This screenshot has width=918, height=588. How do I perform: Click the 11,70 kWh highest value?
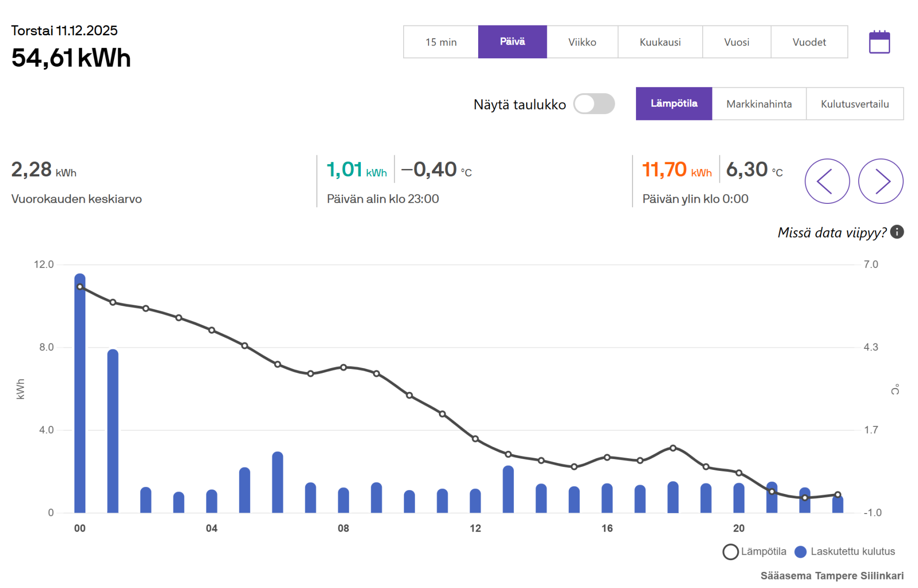pyautogui.click(x=677, y=170)
